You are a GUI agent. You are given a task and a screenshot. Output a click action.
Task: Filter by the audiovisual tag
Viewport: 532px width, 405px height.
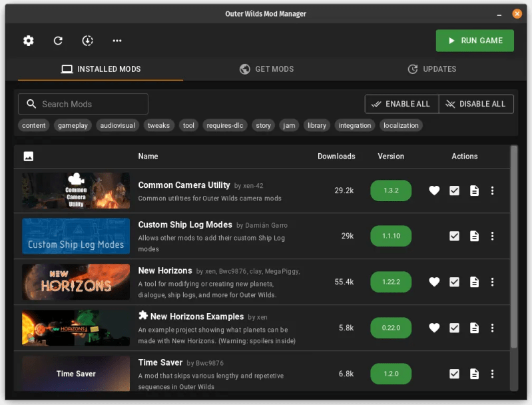[117, 125]
